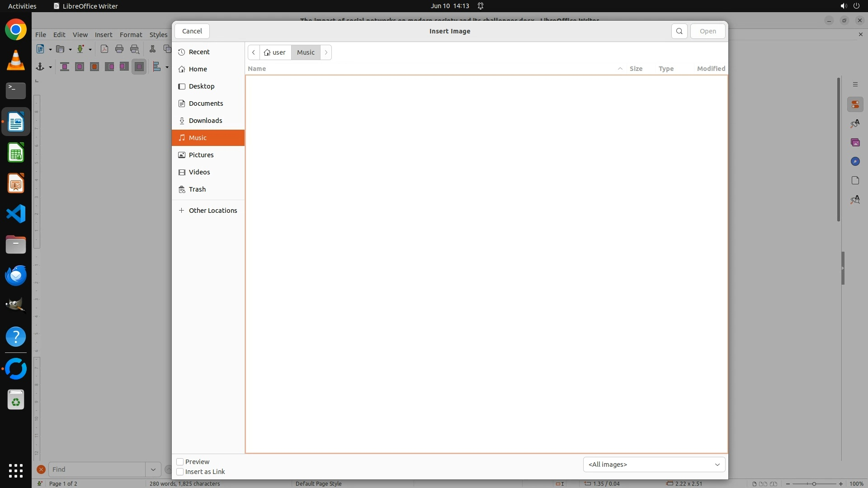Screen dimensions: 868x488
Task: Open the Format menu
Action: (131, 35)
